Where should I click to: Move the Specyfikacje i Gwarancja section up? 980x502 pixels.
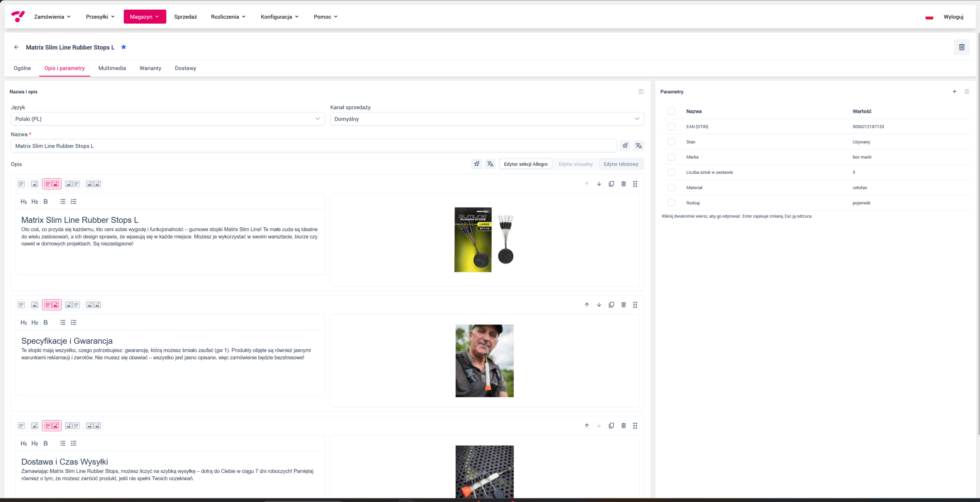point(587,305)
